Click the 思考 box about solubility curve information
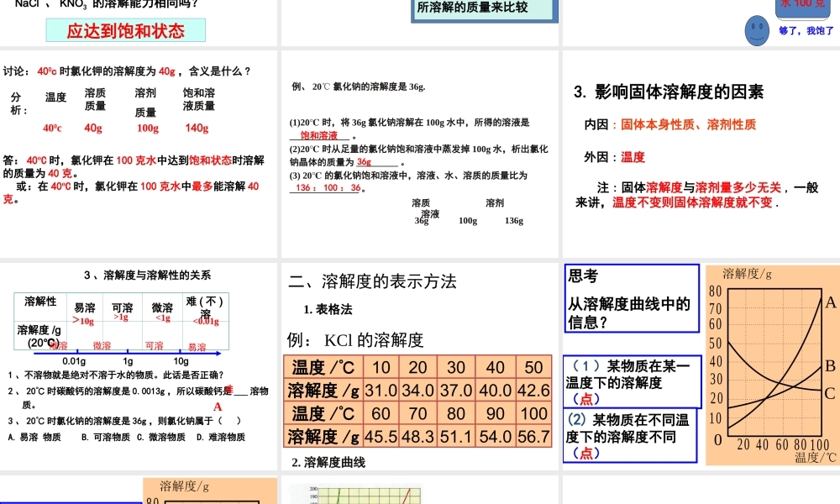 pyautogui.click(x=632, y=298)
